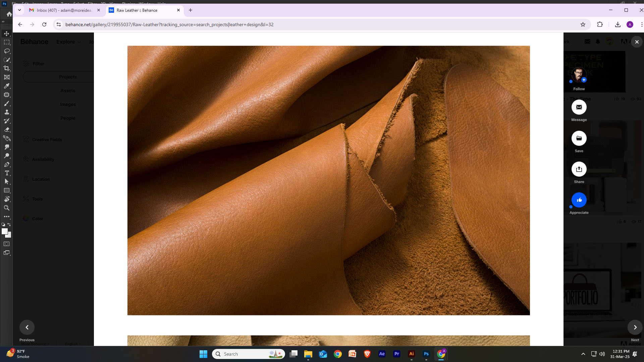Expand the Windows system tray chevron
Screen dimensions: 644x362
583,354
